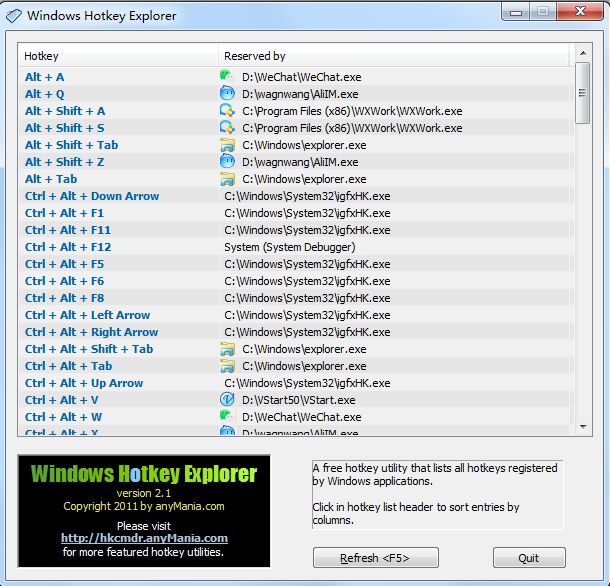Click the explorer icon beside Ctrl + Alt + Shift + Tab
The image size is (610, 586).
pyautogui.click(x=227, y=349)
